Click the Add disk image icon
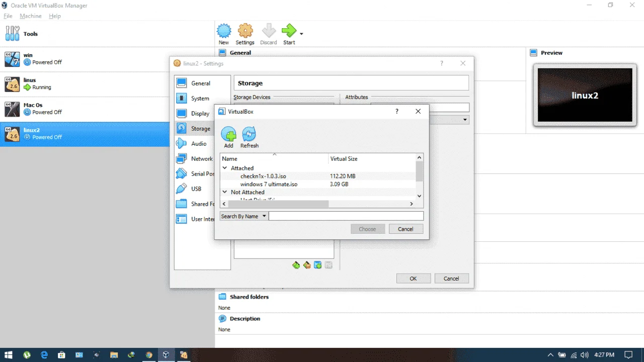The width and height of the screenshot is (644, 362). pos(228,134)
